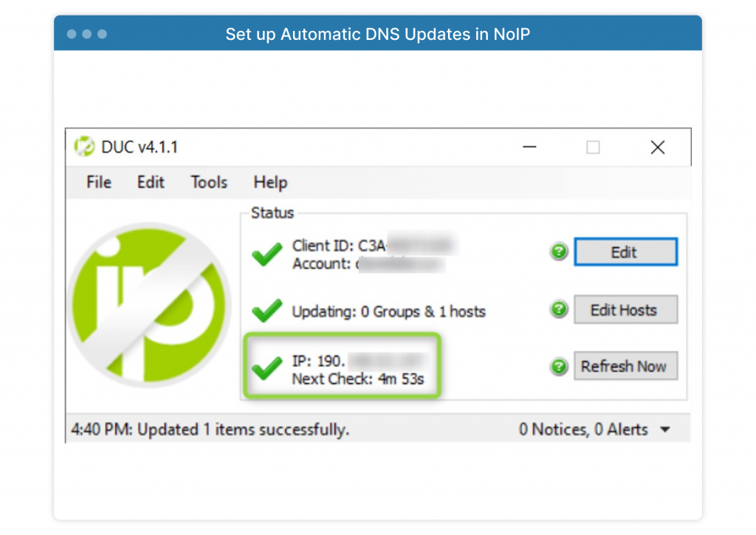
Task: Click help icon beside Edit button
Action: [x=559, y=252]
